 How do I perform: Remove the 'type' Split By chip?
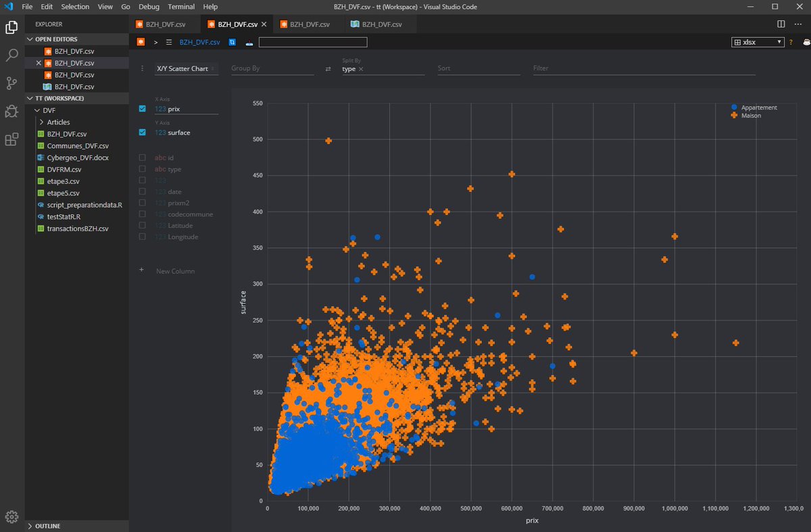[x=361, y=69]
